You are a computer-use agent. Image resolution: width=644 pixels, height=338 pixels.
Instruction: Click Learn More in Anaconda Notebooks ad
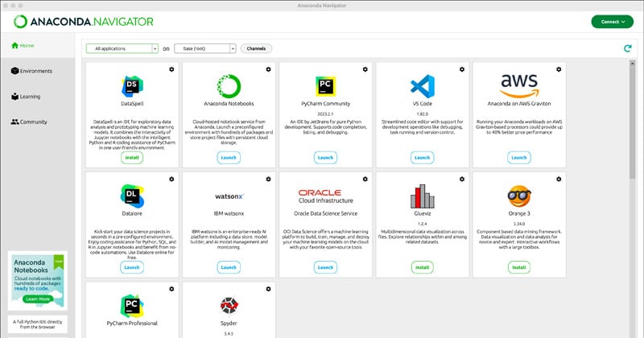click(x=38, y=299)
